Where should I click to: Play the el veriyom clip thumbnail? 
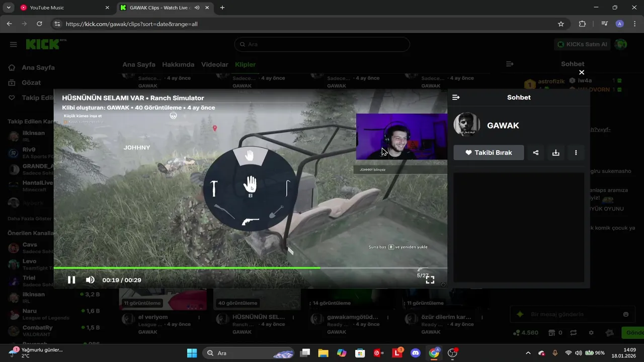163,299
